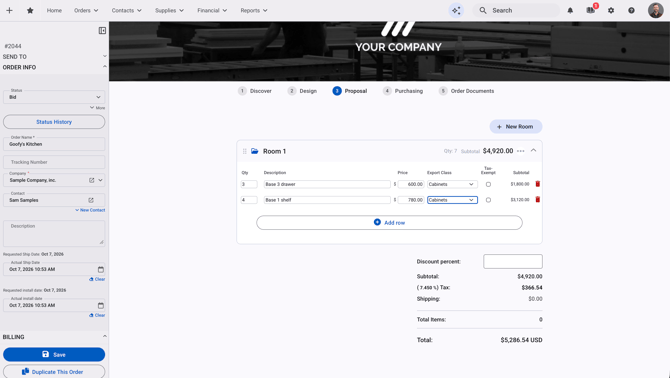Select the Proposal step

click(350, 91)
